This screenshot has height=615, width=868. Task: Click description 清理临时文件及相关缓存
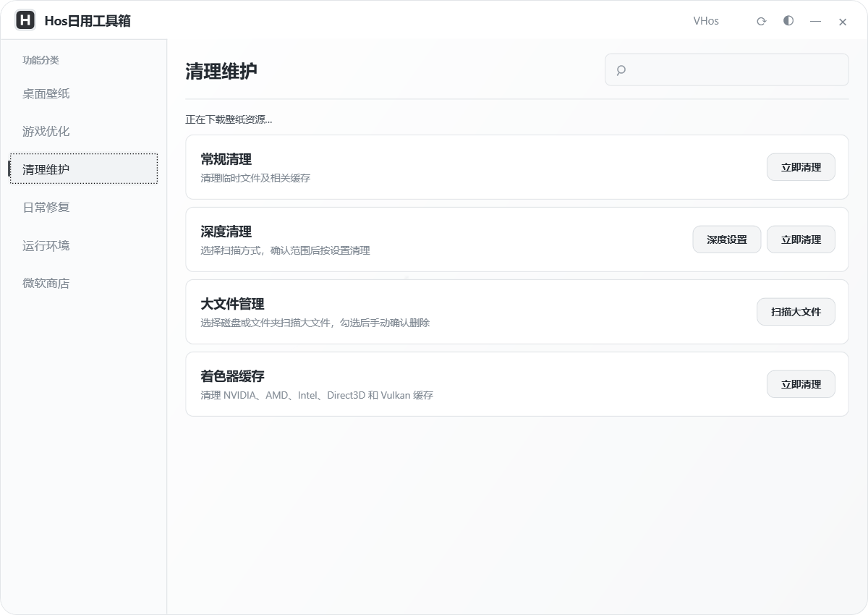(255, 178)
